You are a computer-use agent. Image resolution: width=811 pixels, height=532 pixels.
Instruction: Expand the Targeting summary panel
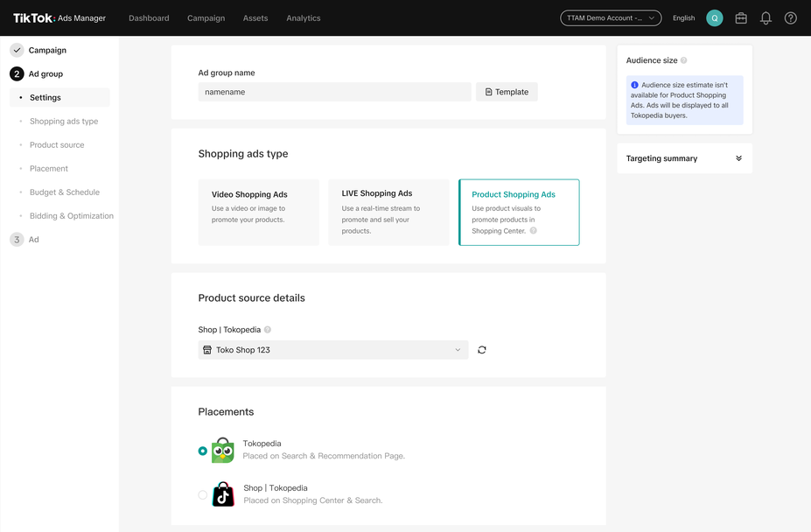pos(738,158)
